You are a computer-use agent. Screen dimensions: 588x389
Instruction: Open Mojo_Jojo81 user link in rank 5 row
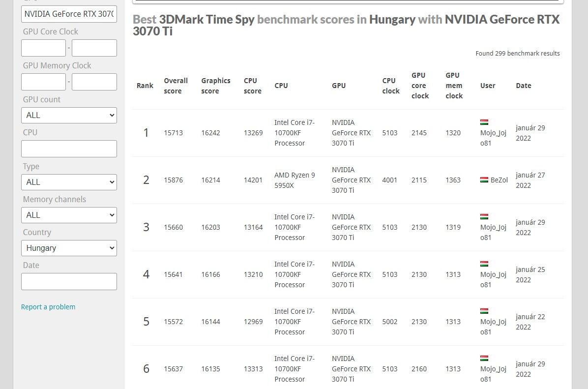493,327
